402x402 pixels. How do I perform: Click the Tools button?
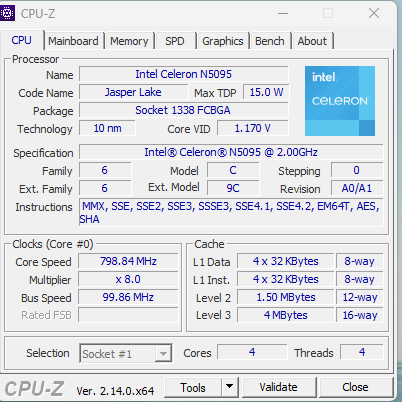(193, 387)
